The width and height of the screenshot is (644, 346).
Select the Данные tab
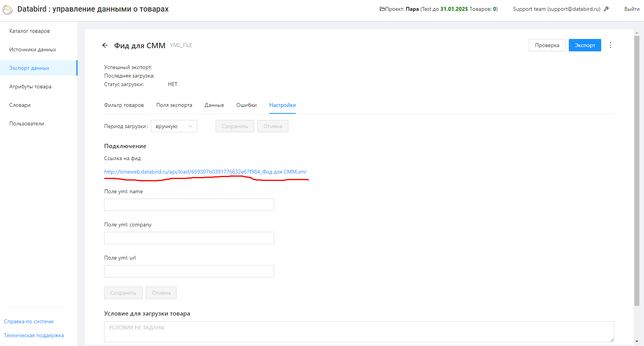point(214,105)
